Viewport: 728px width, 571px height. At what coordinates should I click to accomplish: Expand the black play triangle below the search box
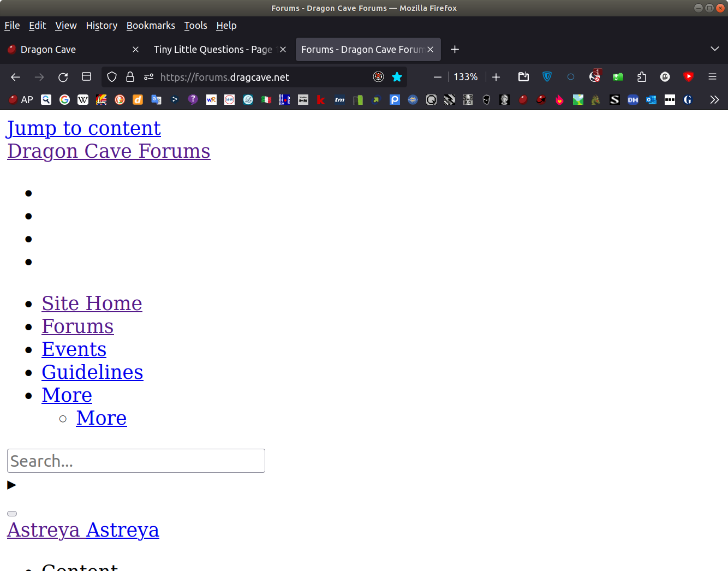pos(11,485)
